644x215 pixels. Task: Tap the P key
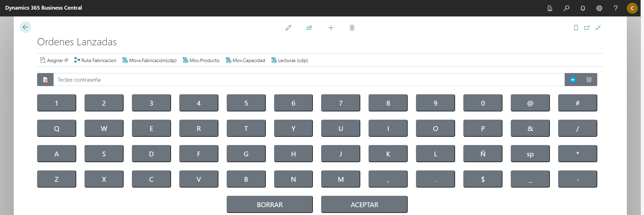pyautogui.click(x=483, y=128)
